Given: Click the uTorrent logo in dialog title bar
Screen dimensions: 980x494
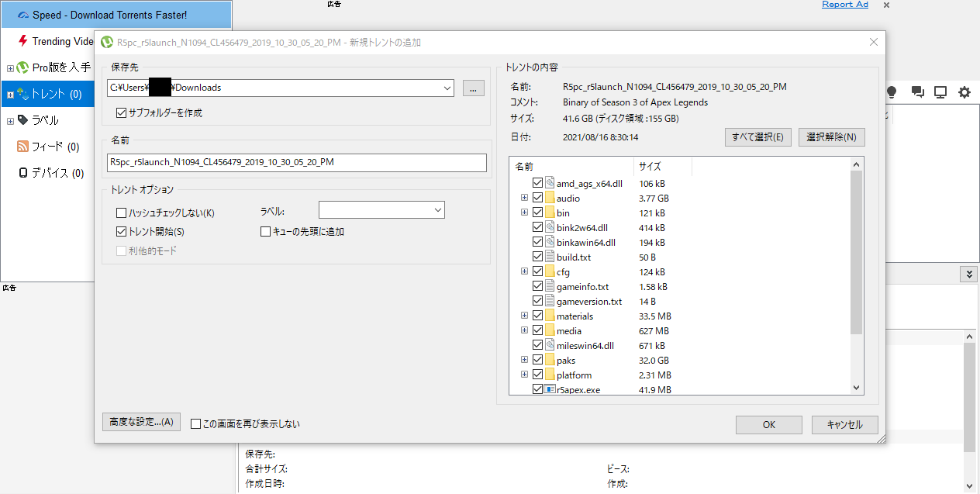Looking at the screenshot, I should [107, 42].
